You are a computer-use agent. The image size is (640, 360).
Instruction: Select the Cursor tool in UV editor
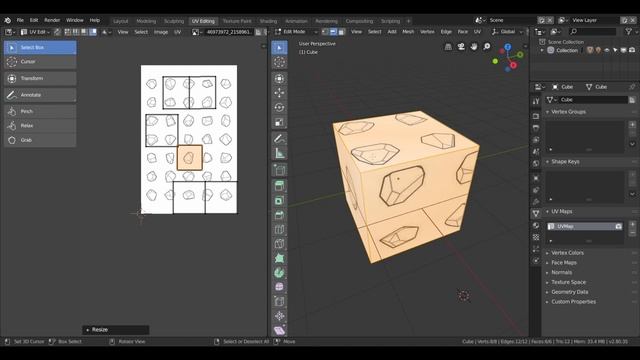(40, 62)
